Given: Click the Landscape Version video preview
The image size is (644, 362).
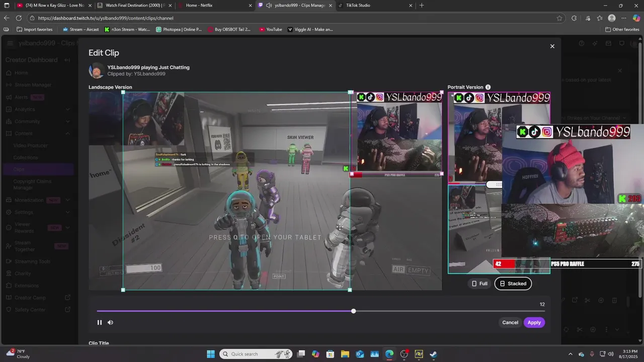Looking at the screenshot, I should 265,191.
